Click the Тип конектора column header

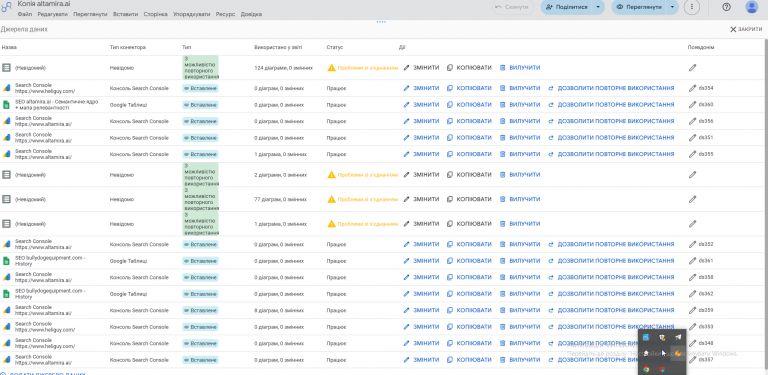click(x=128, y=47)
